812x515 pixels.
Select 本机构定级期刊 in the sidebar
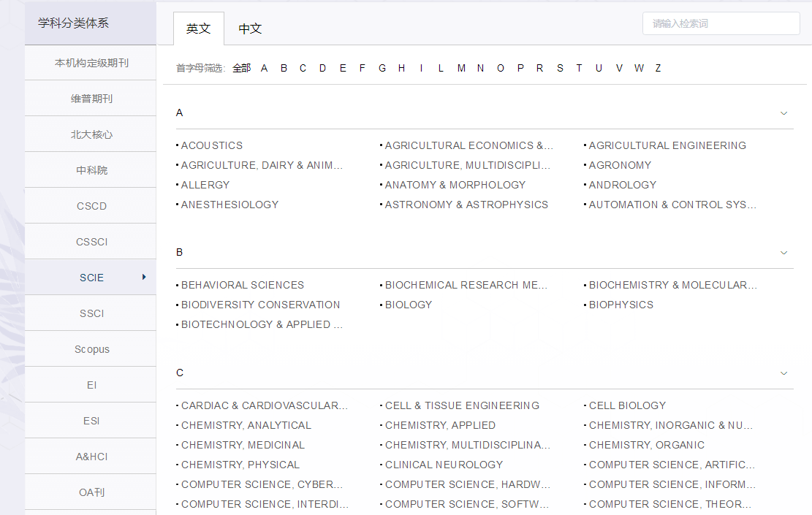[x=91, y=63]
